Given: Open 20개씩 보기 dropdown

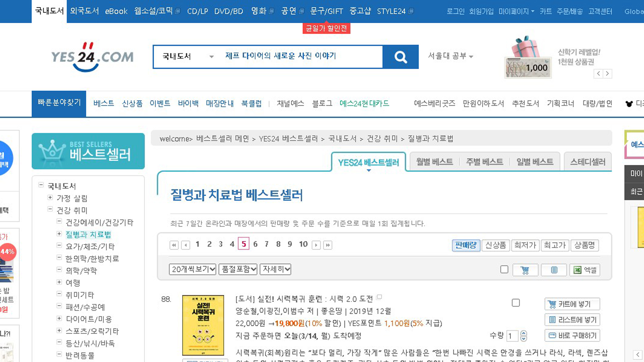Looking at the screenshot, I should pyautogui.click(x=193, y=269).
